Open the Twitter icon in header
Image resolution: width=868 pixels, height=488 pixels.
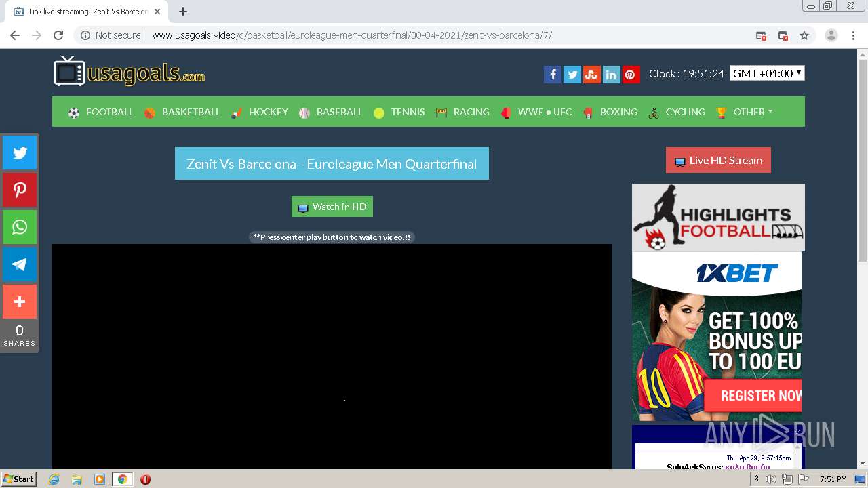pos(572,75)
